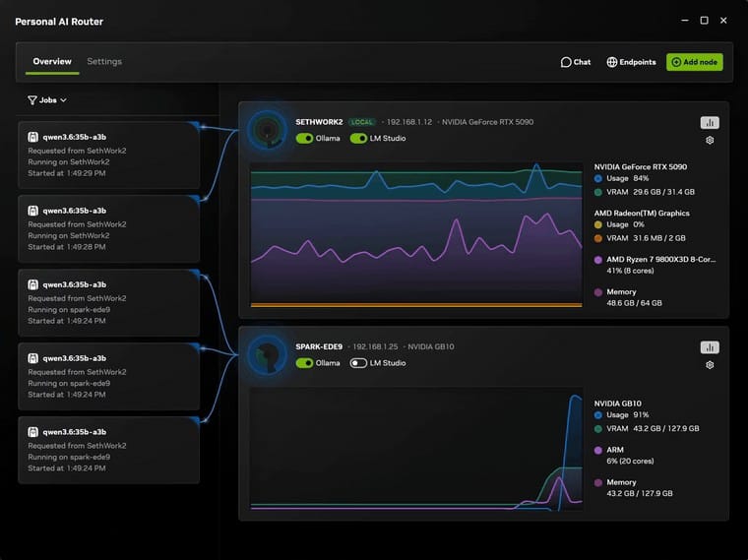The height and width of the screenshot is (560, 748).
Task: Click the ARM legend purple dot
Action: point(598,451)
